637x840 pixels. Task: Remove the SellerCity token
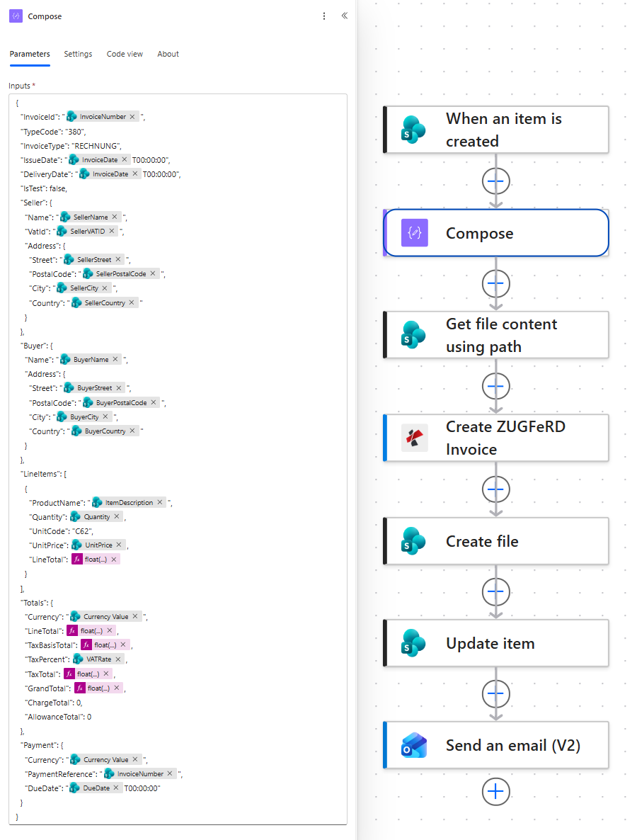click(x=105, y=288)
